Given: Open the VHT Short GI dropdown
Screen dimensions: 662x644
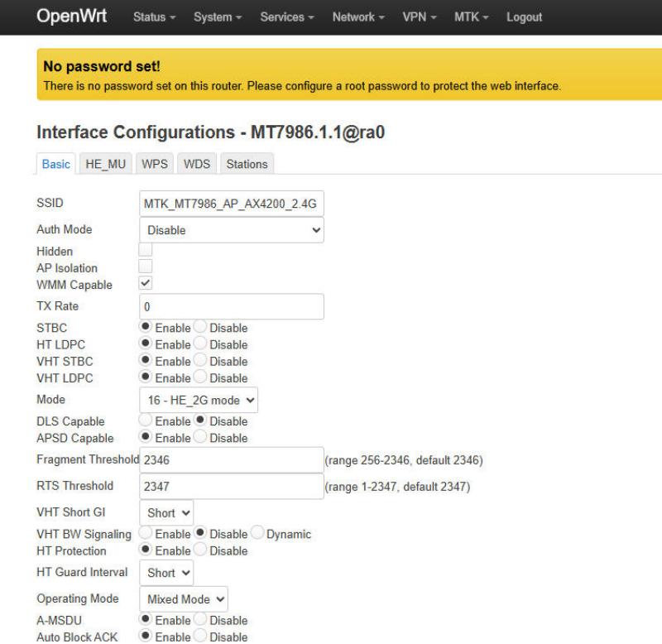Looking at the screenshot, I should (x=166, y=513).
